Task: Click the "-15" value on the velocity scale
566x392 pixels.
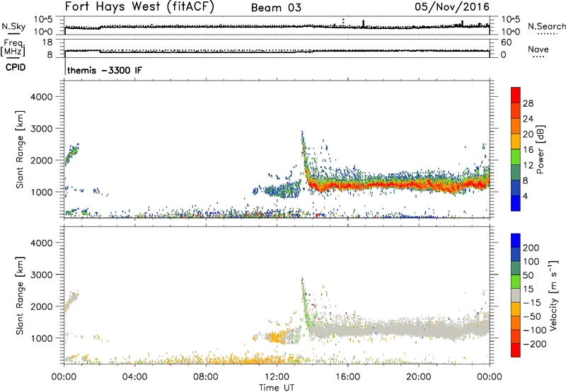Action: click(x=532, y=303)
